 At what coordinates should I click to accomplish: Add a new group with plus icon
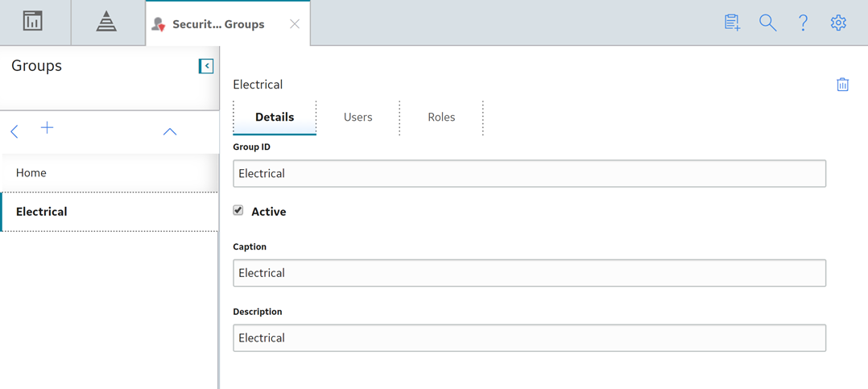(x=48, y=128)
